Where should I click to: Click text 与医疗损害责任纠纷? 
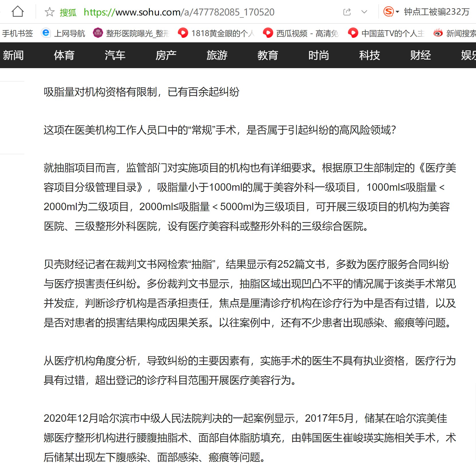click(90, 284)
